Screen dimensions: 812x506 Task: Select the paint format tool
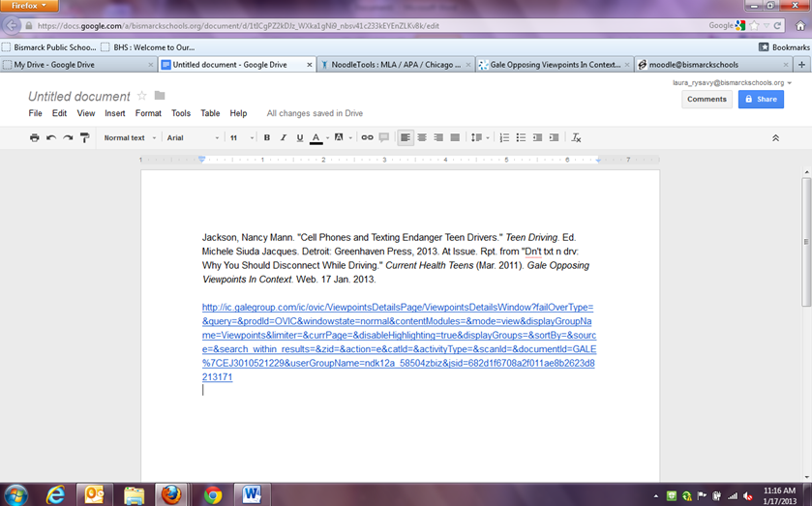[x=84, y=137]
